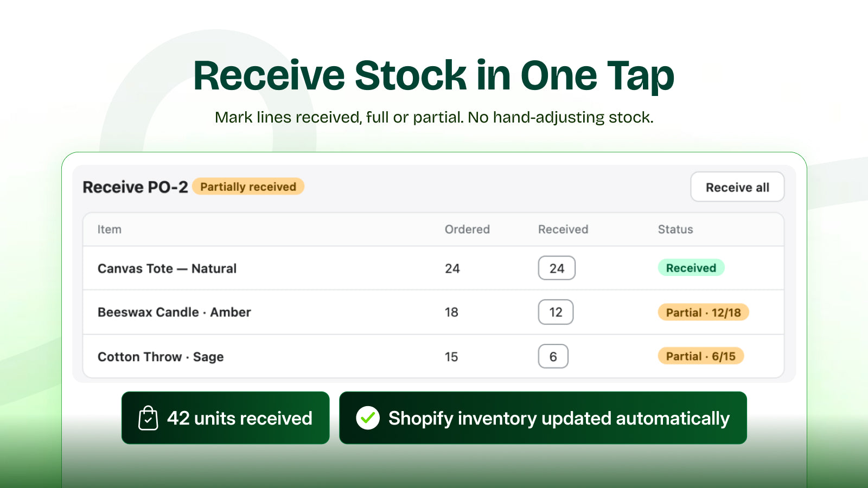Select the Beeswax Candle received quantity field
The image size is (868, 488).
click(556, 312)
